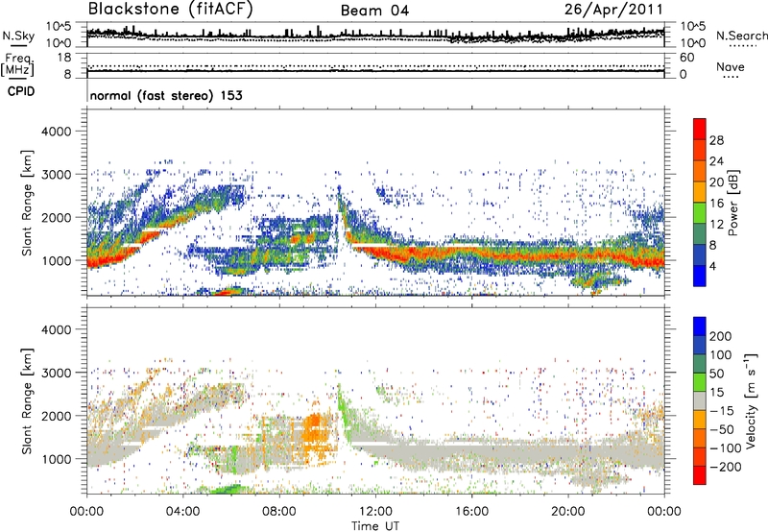Click the '24' power colorbar value

point(716,161)
